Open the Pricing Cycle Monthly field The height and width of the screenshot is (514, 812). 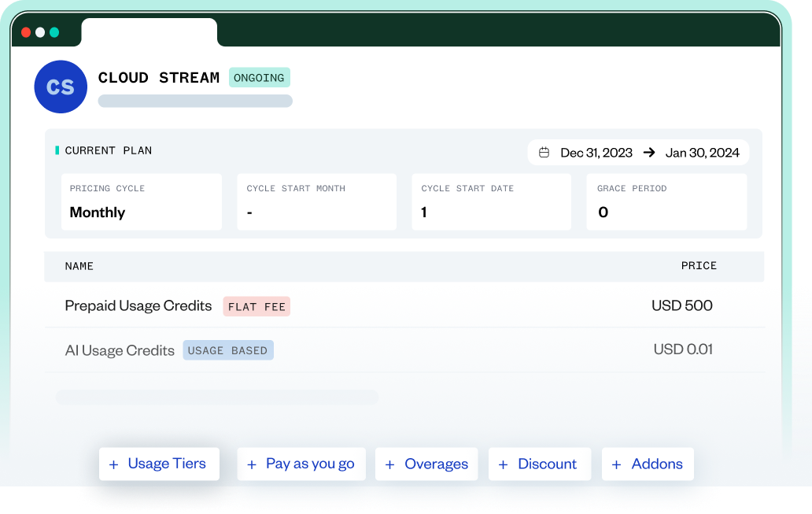click(142, 202)
